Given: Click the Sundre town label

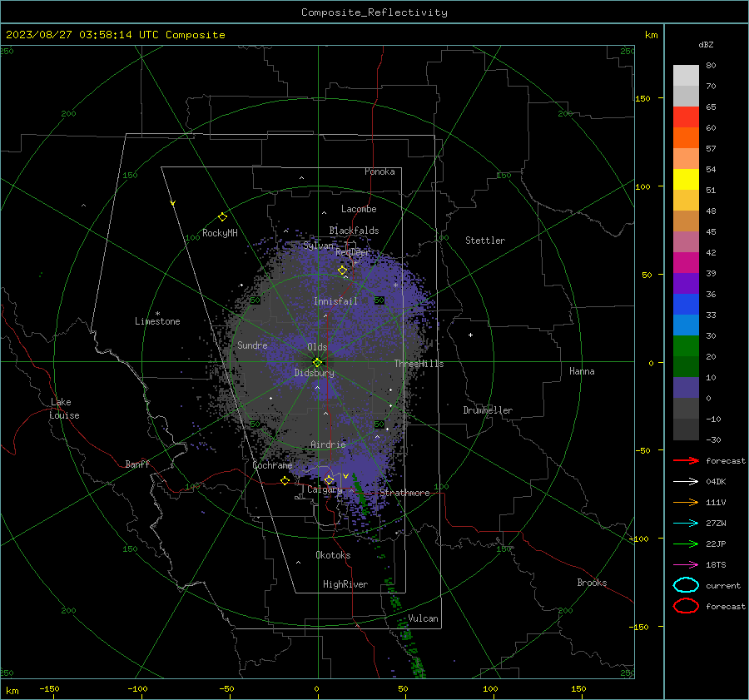Looking at the screenshot, I should tap(252, 345).
